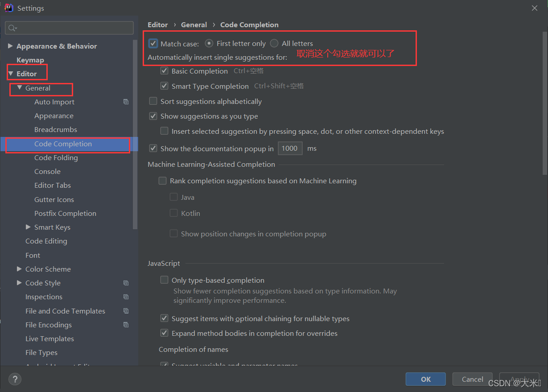Click the documentation popup delay field
Screen dimensions: 548x392
pos(290,149)
